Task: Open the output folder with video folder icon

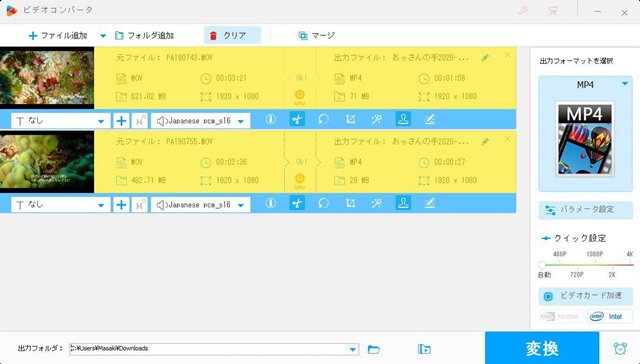Action: [424, 349]
